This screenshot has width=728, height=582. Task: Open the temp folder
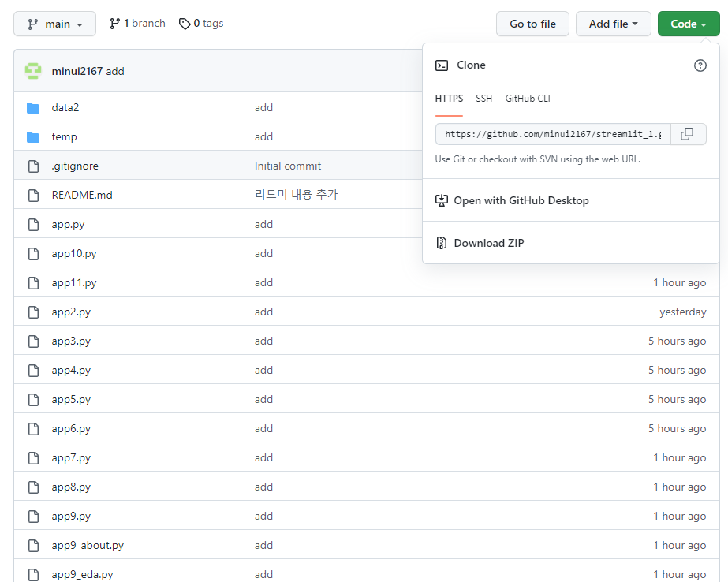point(64,137)
